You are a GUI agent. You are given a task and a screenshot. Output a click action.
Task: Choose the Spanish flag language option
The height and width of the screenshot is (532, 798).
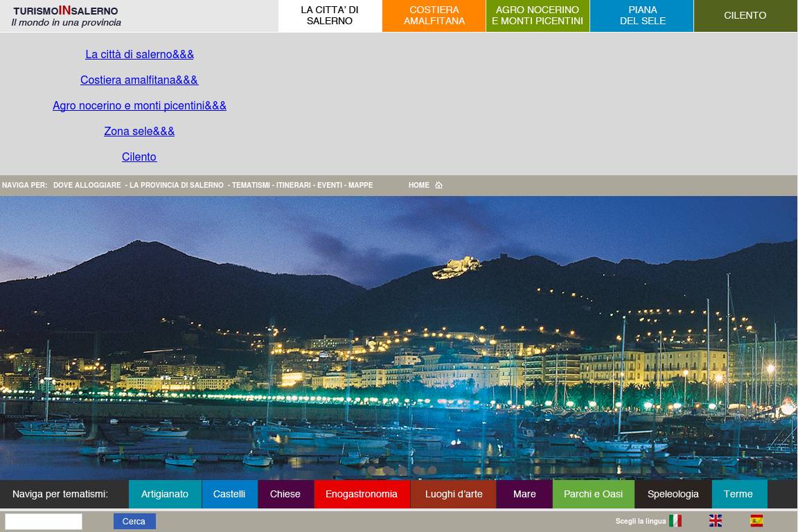tap(756, 521)
